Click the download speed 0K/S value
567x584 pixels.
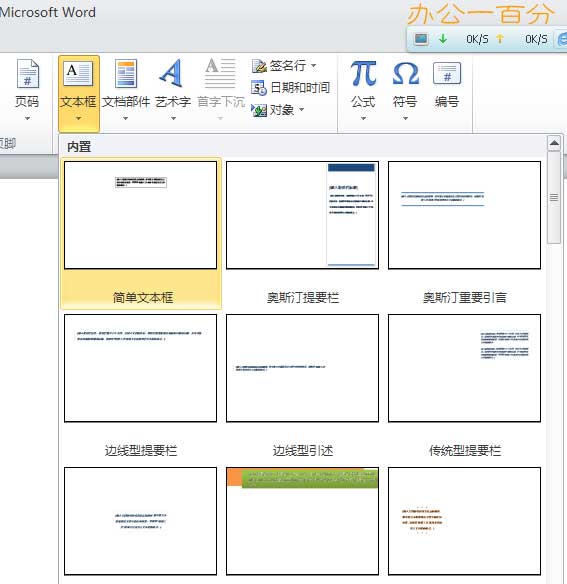click(x=477, y=39)
